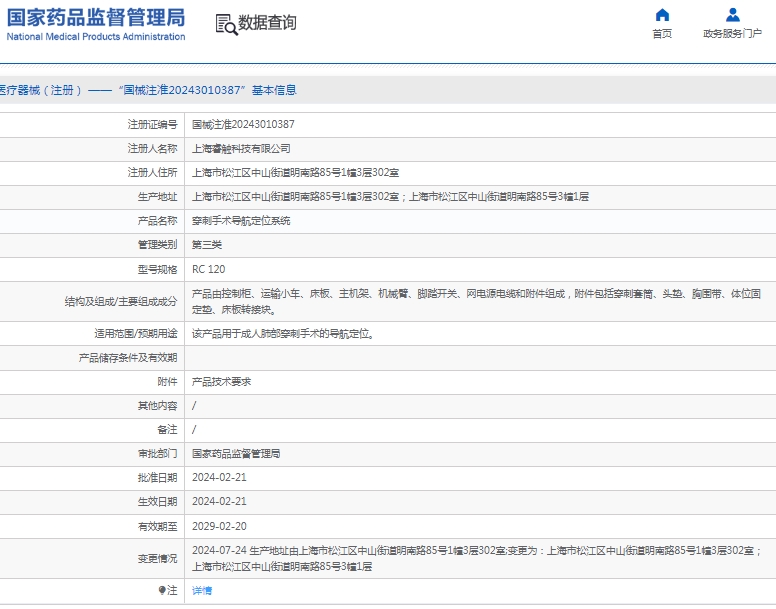Click the bullet icon beside 注
Screen dimensions: 776x609
click(162, 590)
